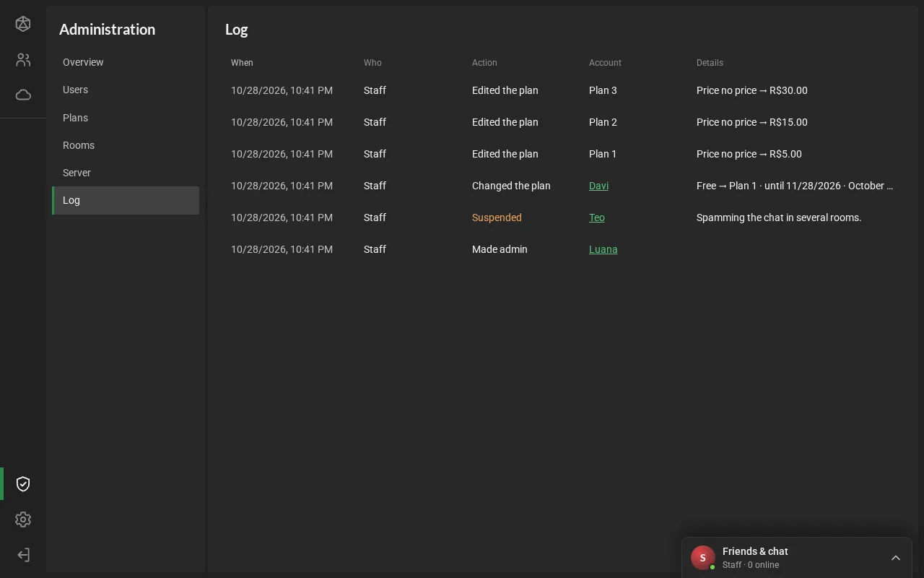Click the Account column header

[605, 63]
